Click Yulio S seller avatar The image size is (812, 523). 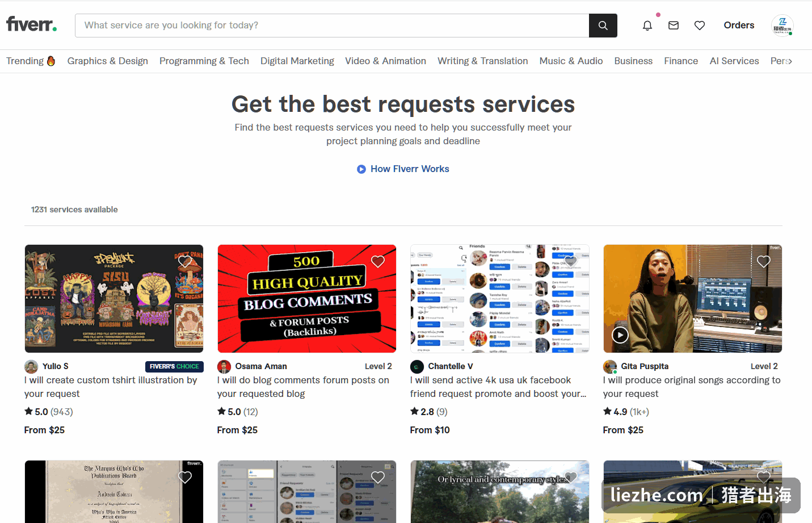point(31,367)
